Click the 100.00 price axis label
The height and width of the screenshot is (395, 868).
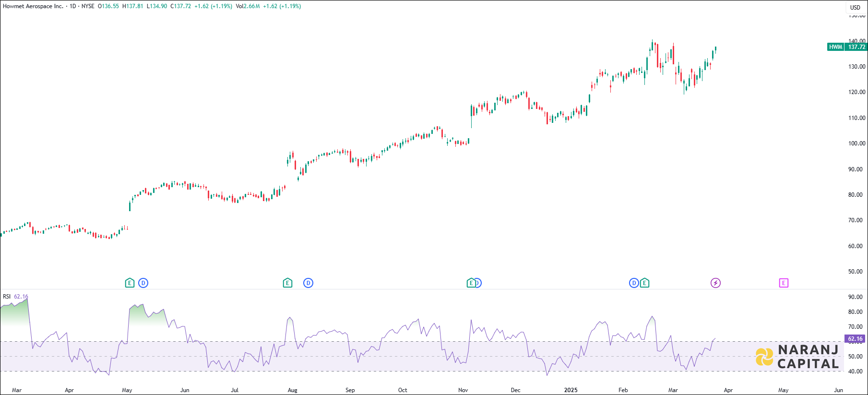[x=857, y=144]
